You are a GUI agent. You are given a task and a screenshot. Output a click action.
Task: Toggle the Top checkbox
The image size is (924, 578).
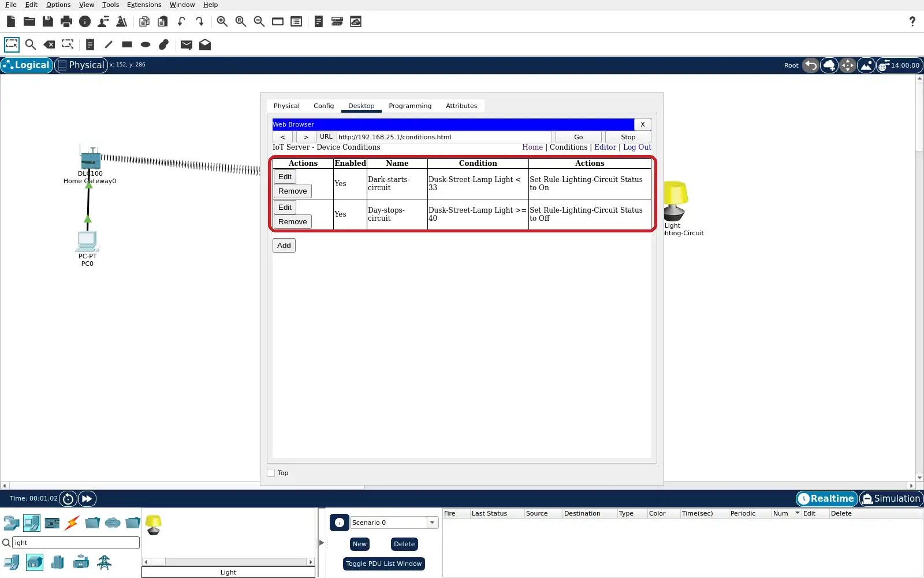coord(271,473)
